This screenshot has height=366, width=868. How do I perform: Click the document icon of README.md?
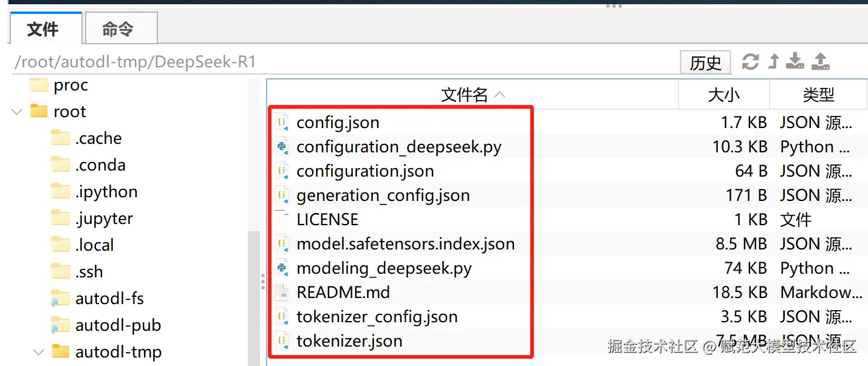click(x=282, y=293)
